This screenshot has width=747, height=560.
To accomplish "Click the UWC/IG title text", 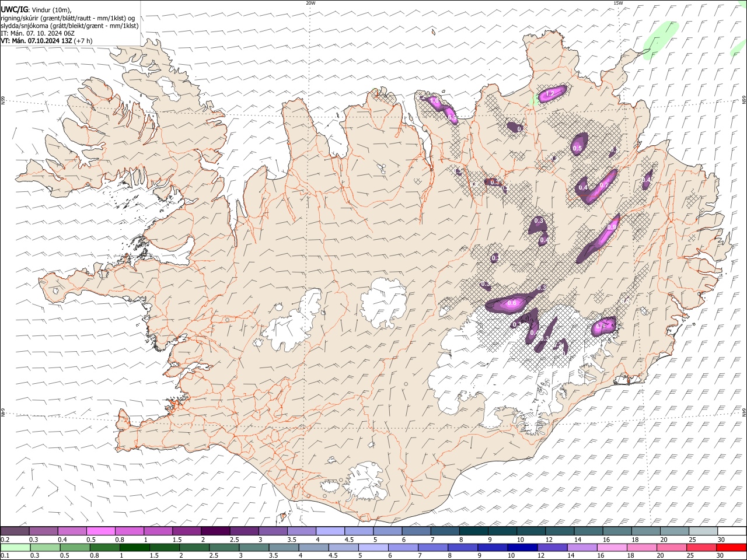I will click(x=15, y=9).
